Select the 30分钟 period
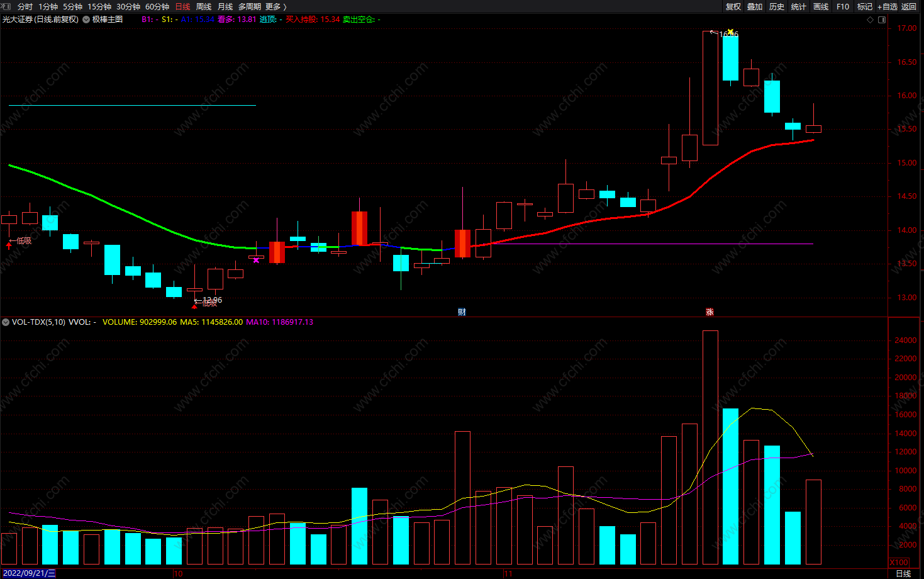The height and width of the screenshot is (579, 924). click(x=128, y=7)
